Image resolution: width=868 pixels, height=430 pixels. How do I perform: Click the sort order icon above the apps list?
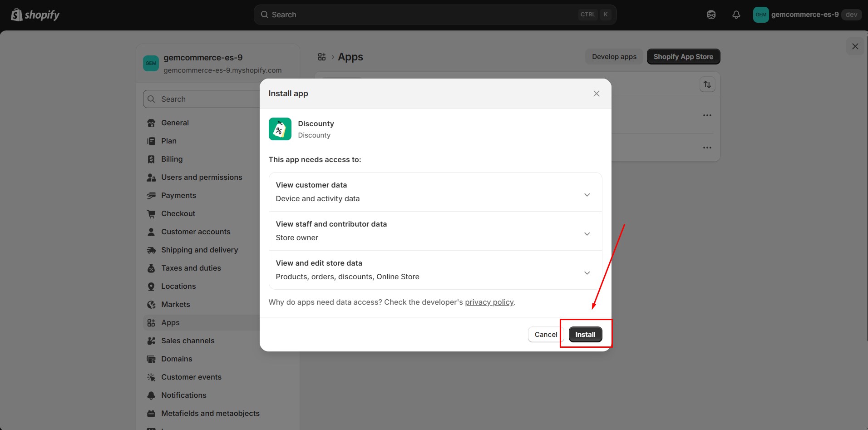[x=707, y=84]
